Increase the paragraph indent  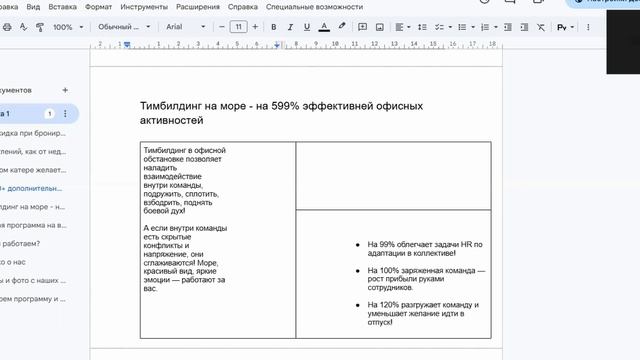point(524,27)
